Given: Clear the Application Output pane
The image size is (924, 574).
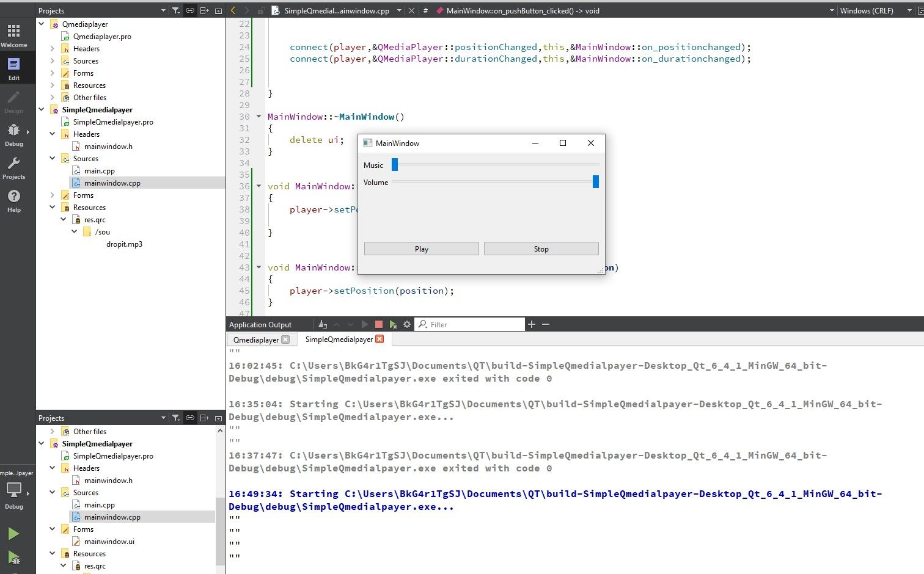Looking at the screenshot, I should [x=323, y=324].
